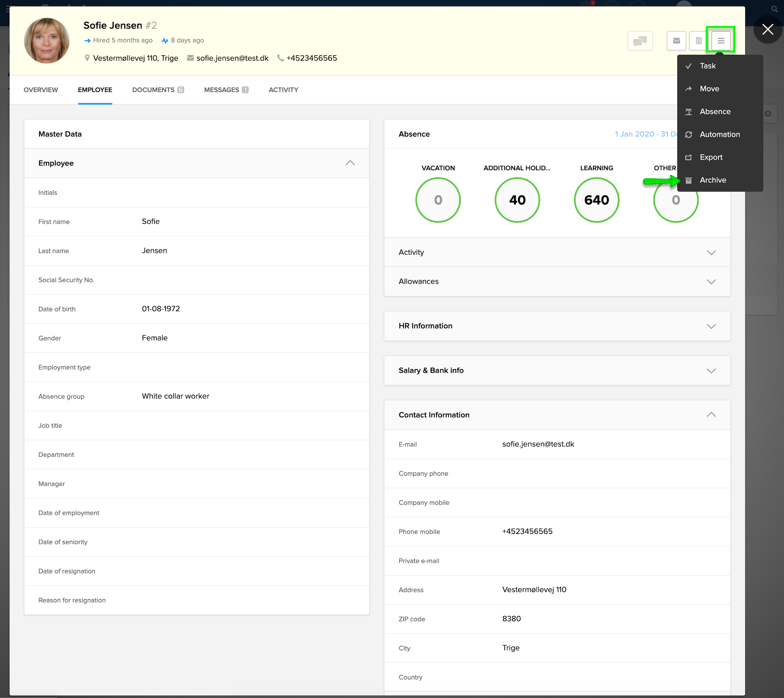Click the location pin icon by address
Viewport: 784px width, 698px height.
pyautogui.click(x=87, y=58)
